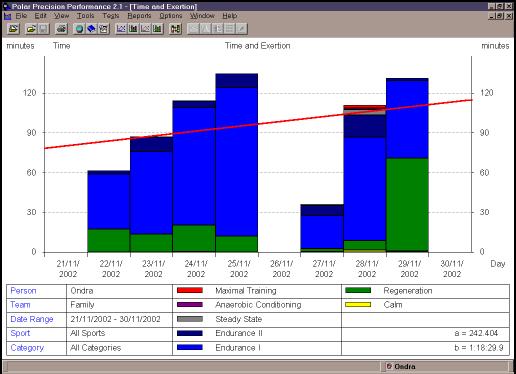Click the folder-with-arrow icon at toolbar start
The image size is (516, 374).
tap(13, 29)
